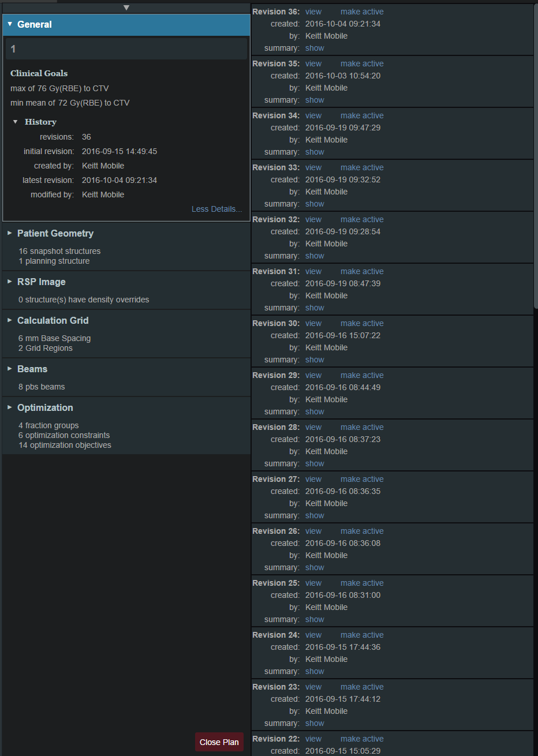Click the top panel collapse arrow
This screenshot has height=756, width=538.
point(126,8)
